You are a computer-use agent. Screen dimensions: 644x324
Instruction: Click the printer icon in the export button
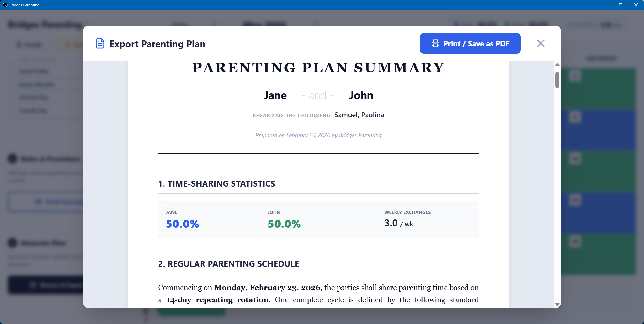pos(435,43)
